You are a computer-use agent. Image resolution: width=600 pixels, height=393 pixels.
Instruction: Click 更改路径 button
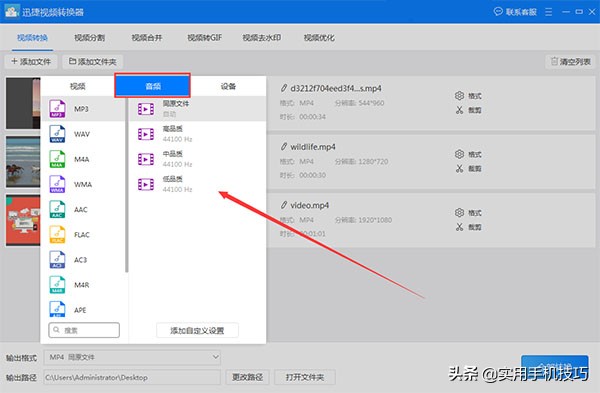coord(248,377)
